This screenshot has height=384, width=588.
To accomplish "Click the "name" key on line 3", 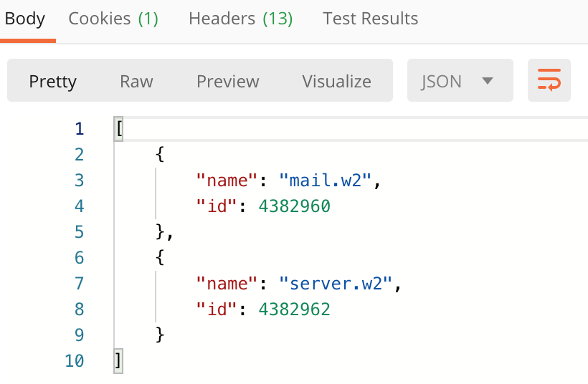I will tap(227, 181).
